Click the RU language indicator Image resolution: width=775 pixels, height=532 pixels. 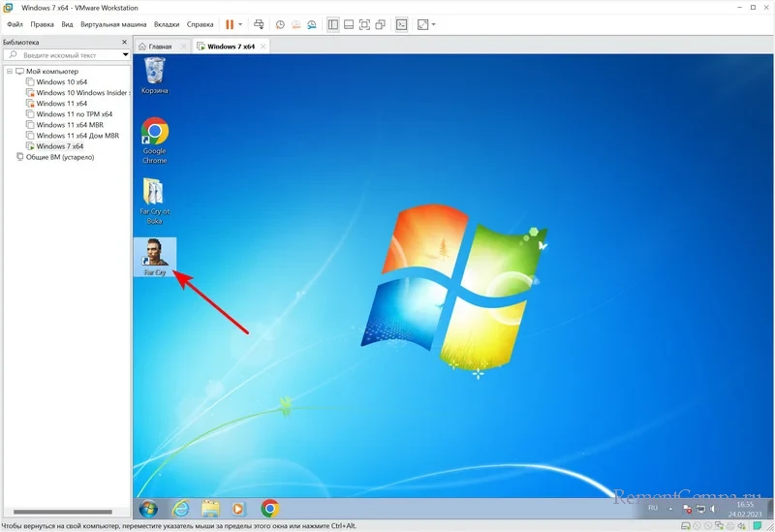coord(652,508)
